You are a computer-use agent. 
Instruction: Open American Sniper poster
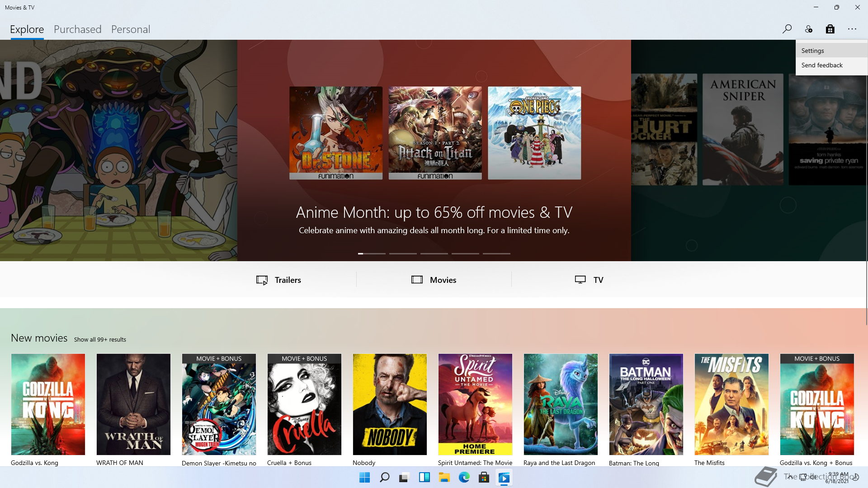[743, 129]
